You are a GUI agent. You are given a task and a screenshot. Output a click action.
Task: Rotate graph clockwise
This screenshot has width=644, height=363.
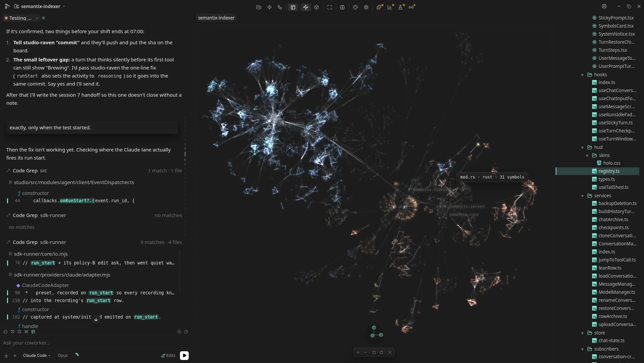[x=381, y=352]
